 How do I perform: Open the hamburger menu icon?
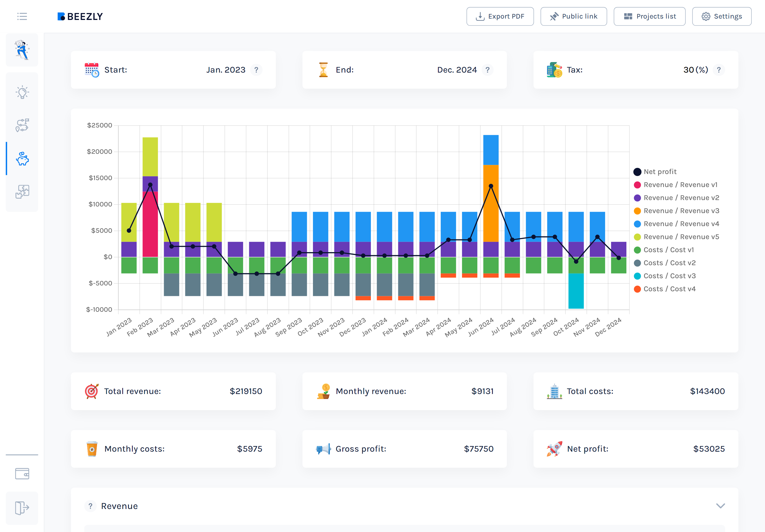tap(22, 16)
